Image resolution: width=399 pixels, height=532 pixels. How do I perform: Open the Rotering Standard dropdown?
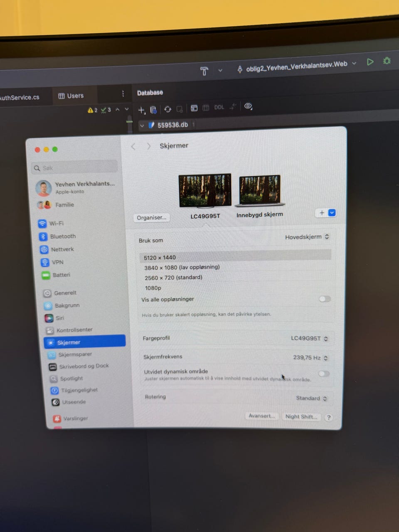pyautogui.click(x=312, y=398)
